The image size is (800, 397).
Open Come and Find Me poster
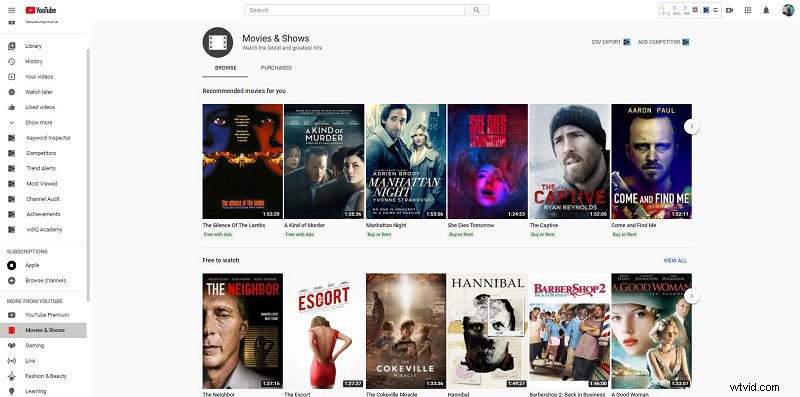pyautogui.click(x=652, y=161)
